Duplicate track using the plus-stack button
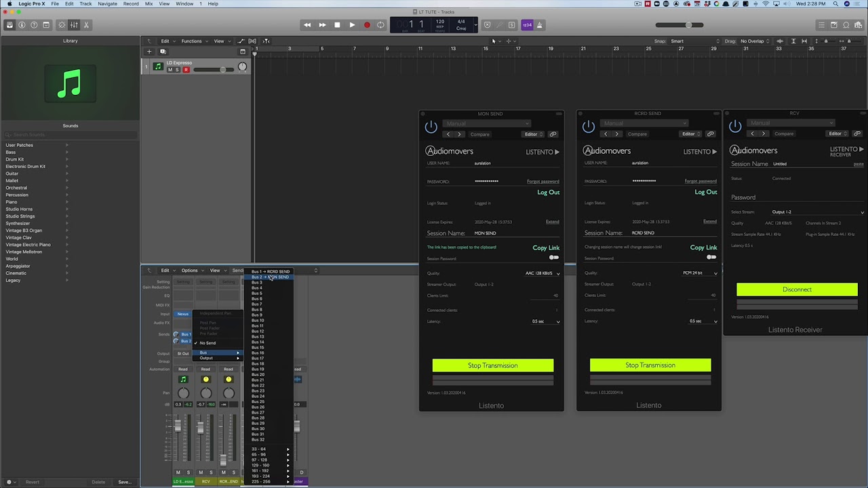 (163, 52)
